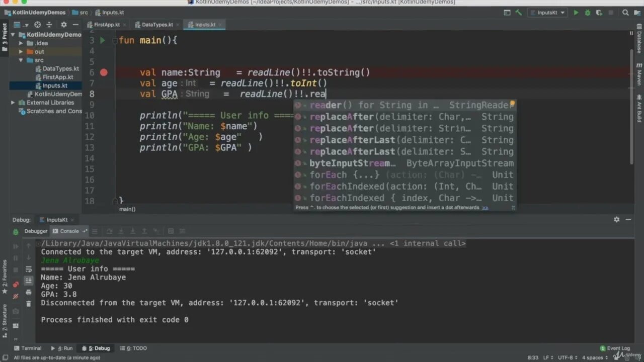Select the KotlinUdemyDemos.iml file in the tree

54,94
